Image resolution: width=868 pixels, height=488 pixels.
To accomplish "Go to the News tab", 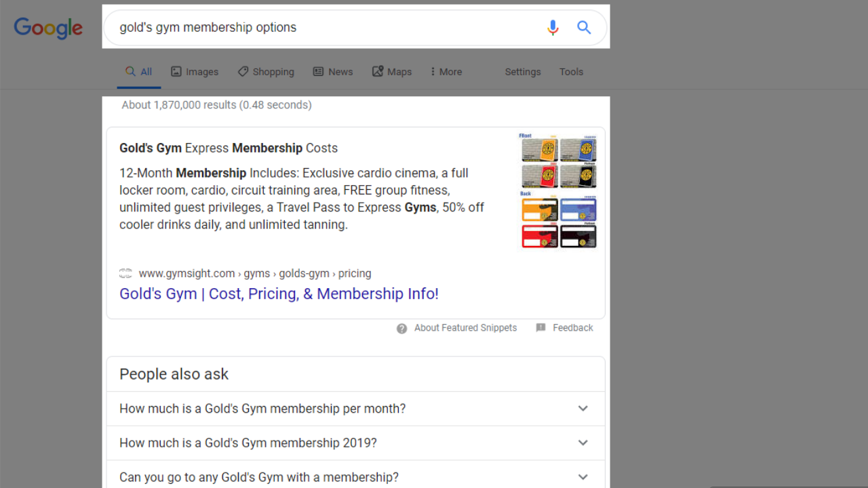I will (x=333, y=72).
